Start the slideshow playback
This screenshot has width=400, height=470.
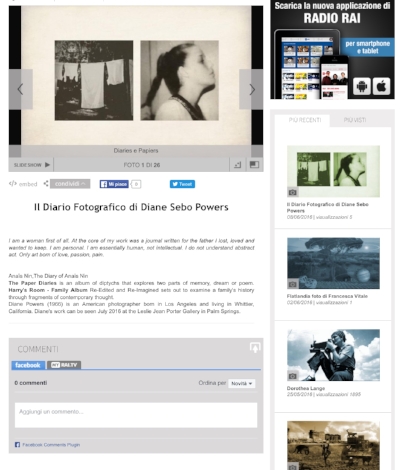(x=31, y=165)
